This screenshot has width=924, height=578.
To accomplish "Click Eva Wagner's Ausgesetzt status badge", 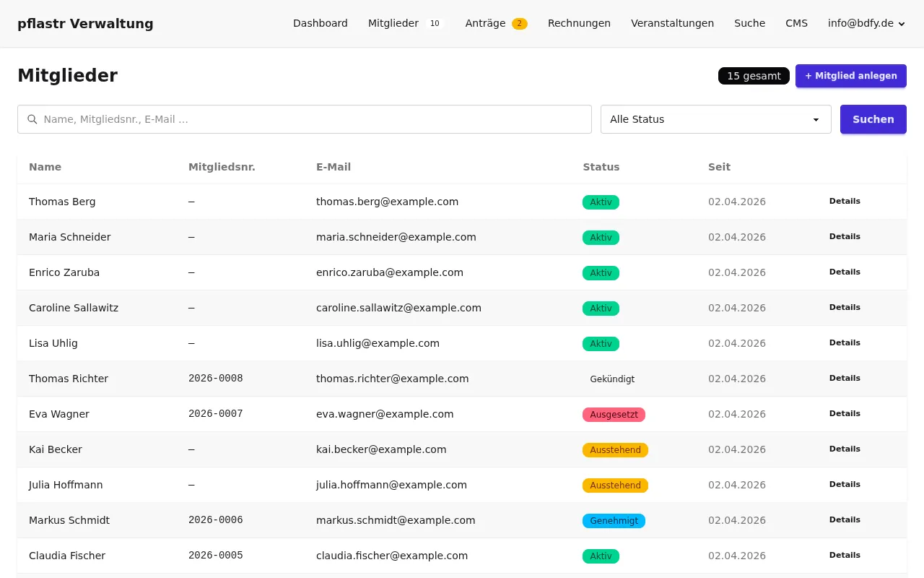I will pos(614,415).
